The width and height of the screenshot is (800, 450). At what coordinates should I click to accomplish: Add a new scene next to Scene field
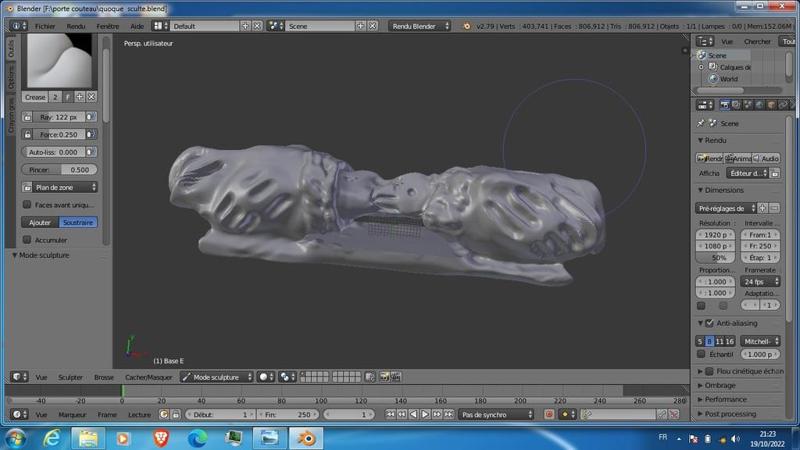(361, 26)
